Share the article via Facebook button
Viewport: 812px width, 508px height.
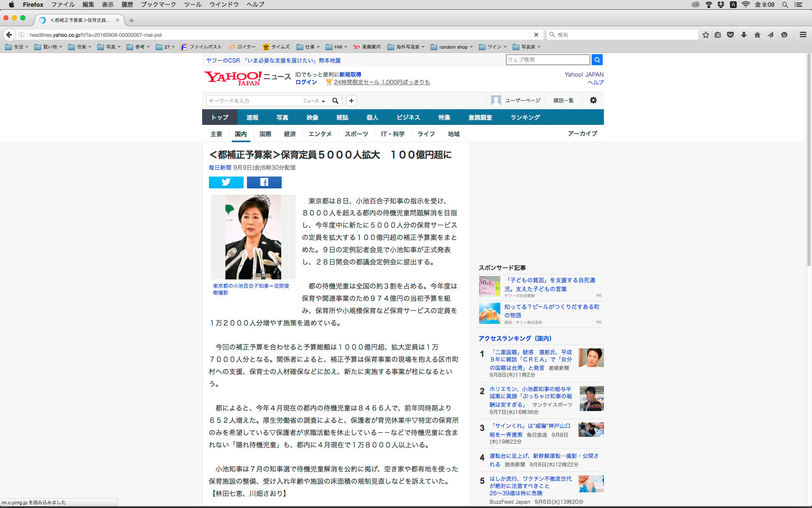[264, 182]
